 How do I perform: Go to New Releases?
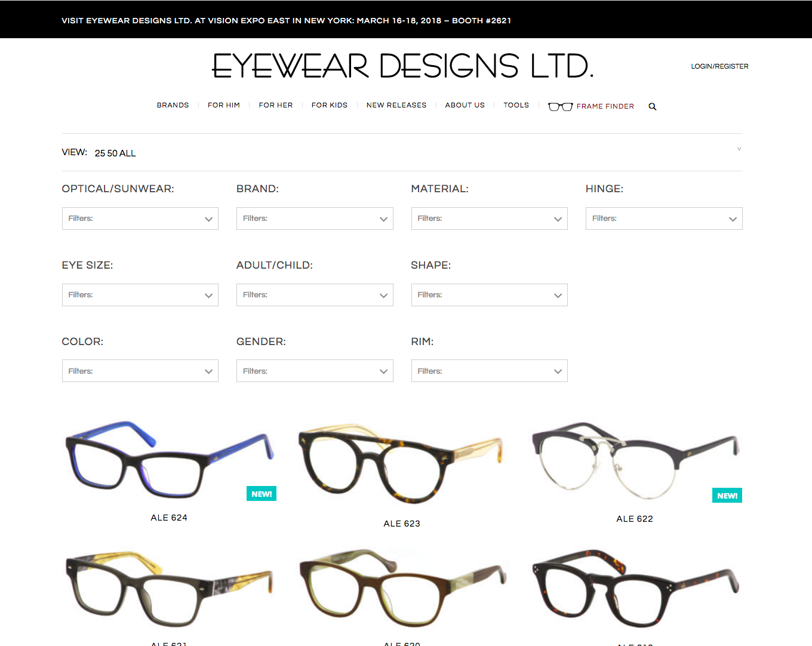[396, 105]
